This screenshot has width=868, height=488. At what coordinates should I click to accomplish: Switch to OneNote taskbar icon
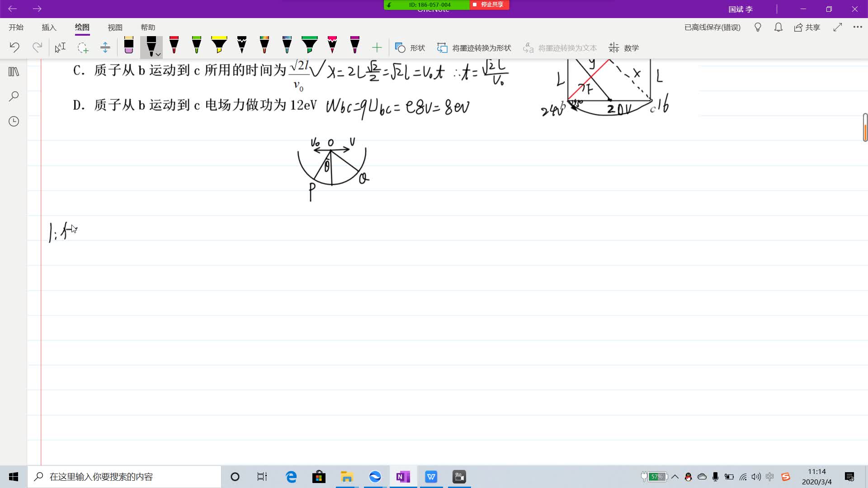pos(403,477)
